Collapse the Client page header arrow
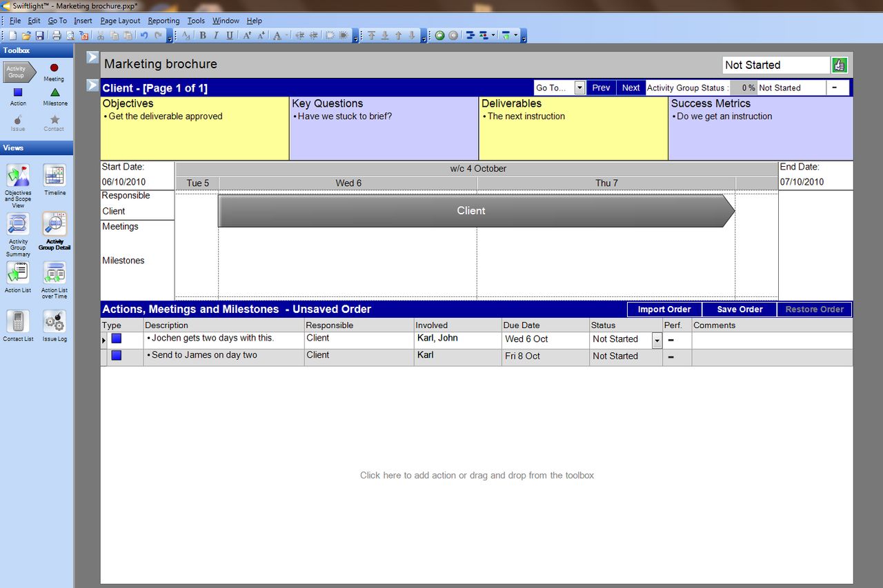Viewport: 883px width, 588px height. click(x=92, y=85)
